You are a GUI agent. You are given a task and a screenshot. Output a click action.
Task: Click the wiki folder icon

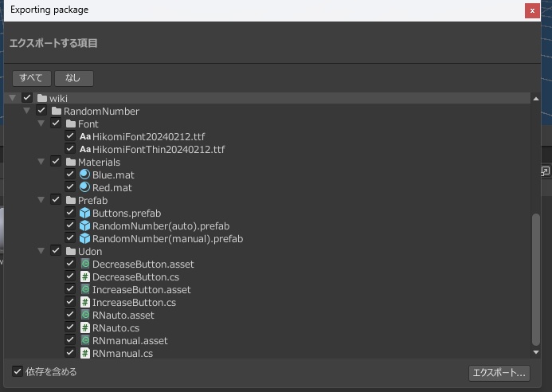[42, 98]
